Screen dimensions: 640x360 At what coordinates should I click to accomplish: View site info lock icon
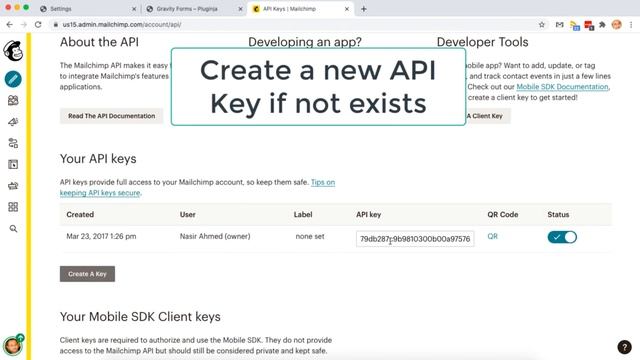(56, 24)
